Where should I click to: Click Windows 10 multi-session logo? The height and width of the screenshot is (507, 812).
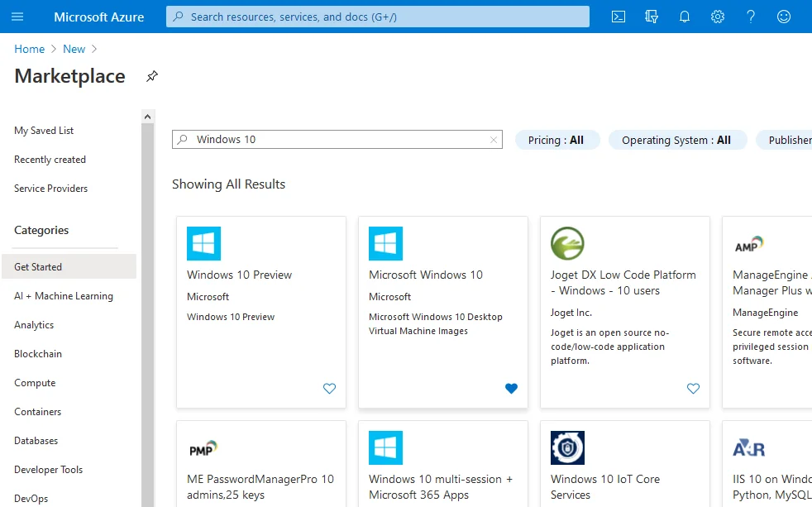point(385,448)
